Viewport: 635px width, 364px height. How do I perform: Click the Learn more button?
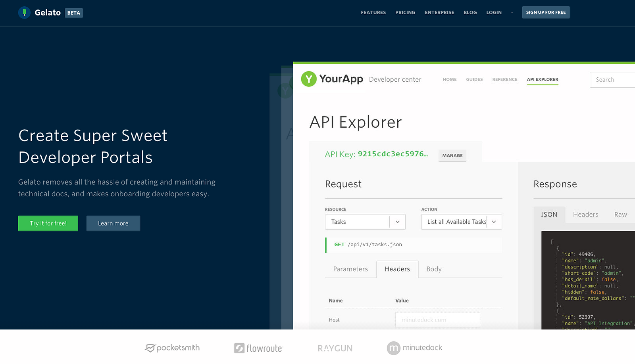pos(113,223)
